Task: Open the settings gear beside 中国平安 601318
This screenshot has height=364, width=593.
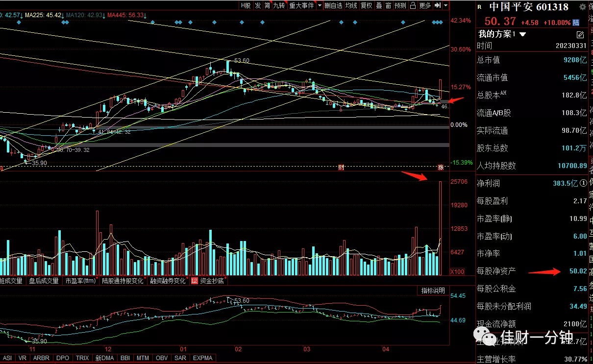Action: click(x=582, y=7)
